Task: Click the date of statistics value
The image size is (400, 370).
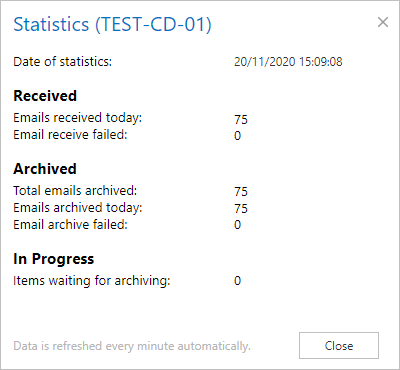Action: [288, 62]
